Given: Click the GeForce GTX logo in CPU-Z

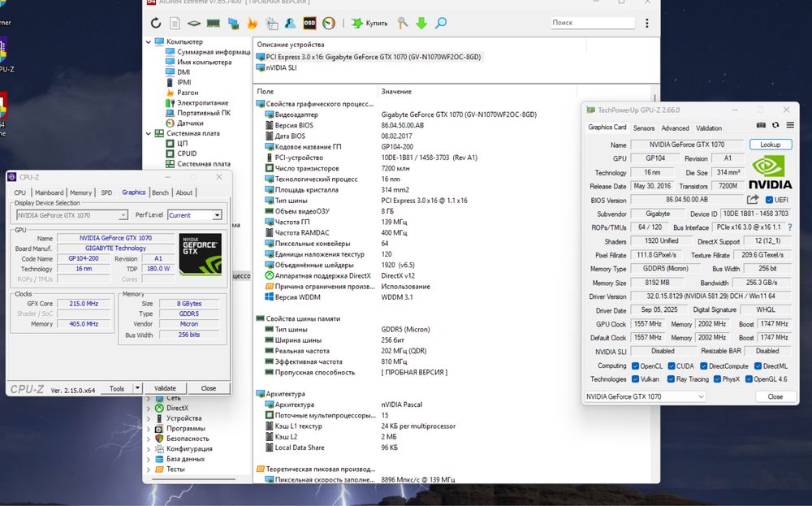Looking at the screenshot, I should [x=201, y=253].
